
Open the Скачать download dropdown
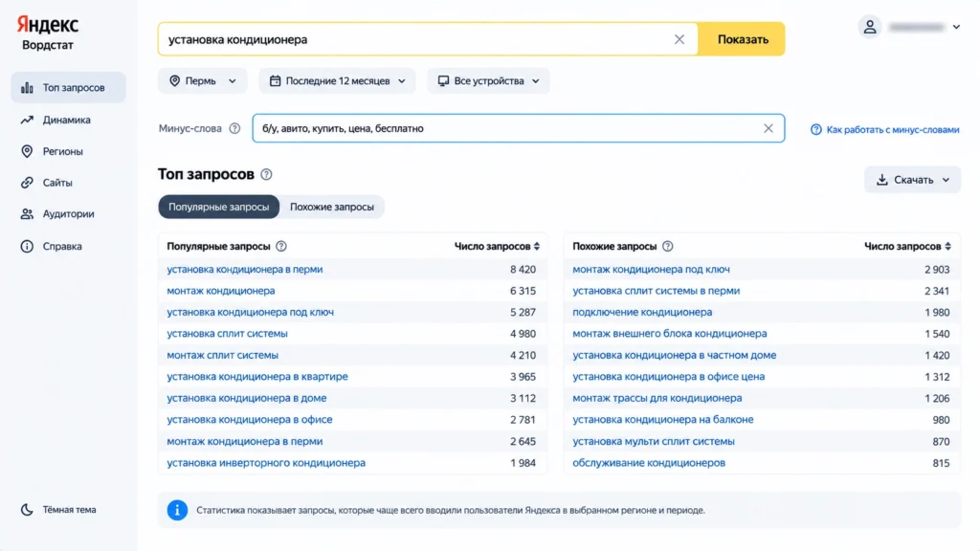912,180
